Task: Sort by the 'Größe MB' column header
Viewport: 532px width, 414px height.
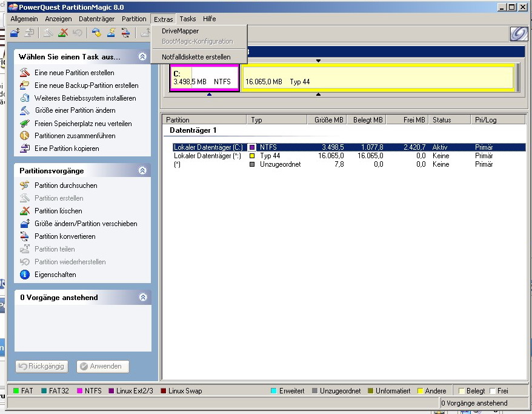Action: (x=327, y=120)
